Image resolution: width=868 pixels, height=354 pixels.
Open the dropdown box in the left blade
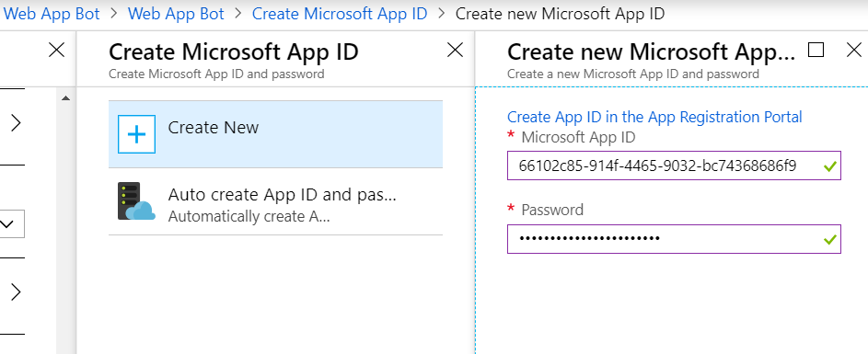tap(10, 224)
